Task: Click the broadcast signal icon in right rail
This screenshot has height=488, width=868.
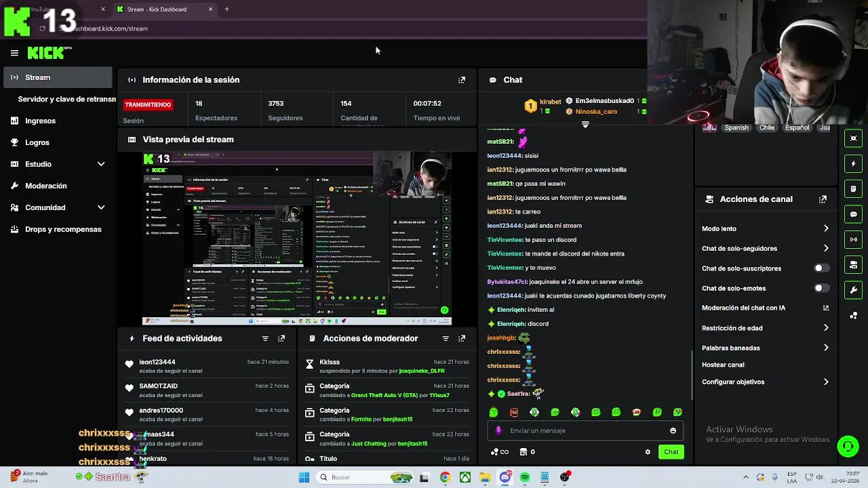Action: (x=854, y=239)
